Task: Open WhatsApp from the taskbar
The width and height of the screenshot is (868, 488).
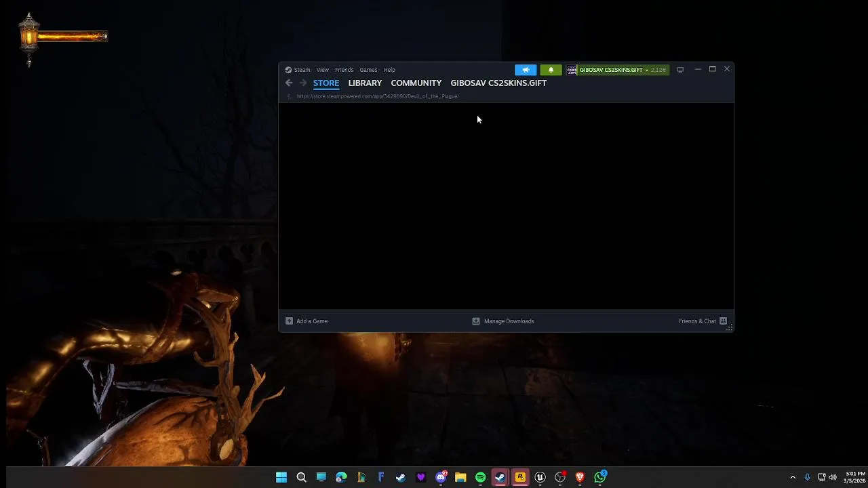Action: (600, 477)
